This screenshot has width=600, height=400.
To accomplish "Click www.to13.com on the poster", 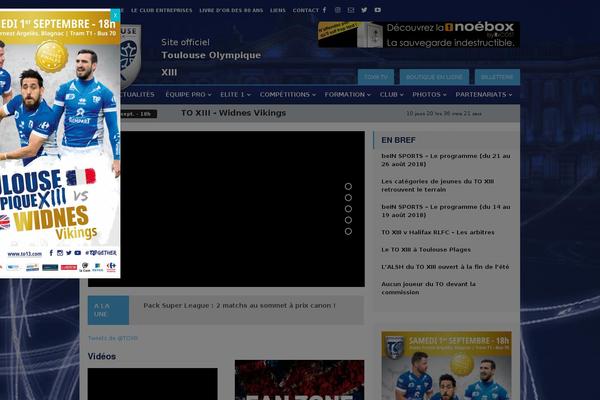I will pos(24,254).
